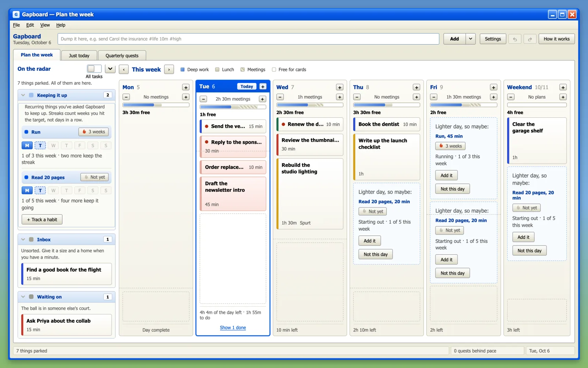Click the undo arrow icon
The height and width of the screenshot is (368, 588).
tap(515, 39)
